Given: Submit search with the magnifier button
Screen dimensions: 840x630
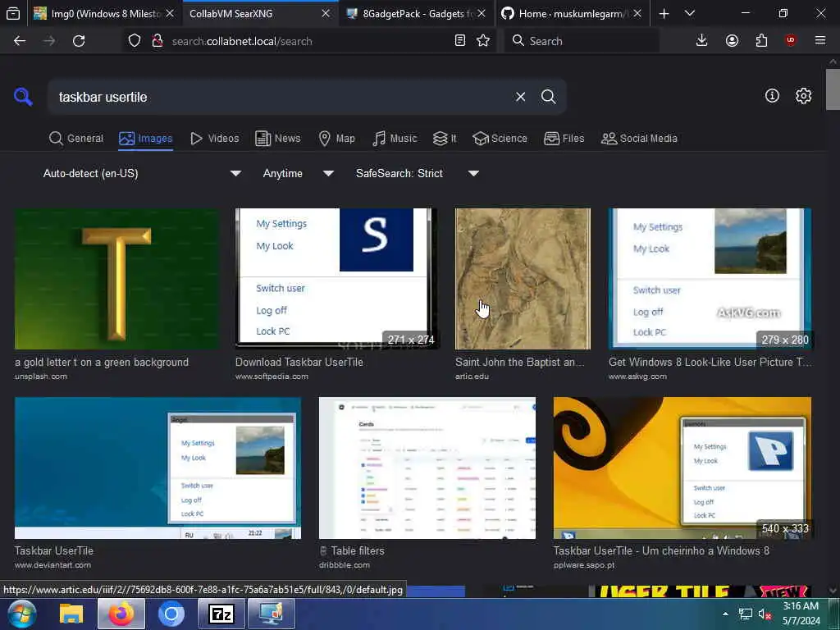Looking at the screenshot, I should 548,97.
